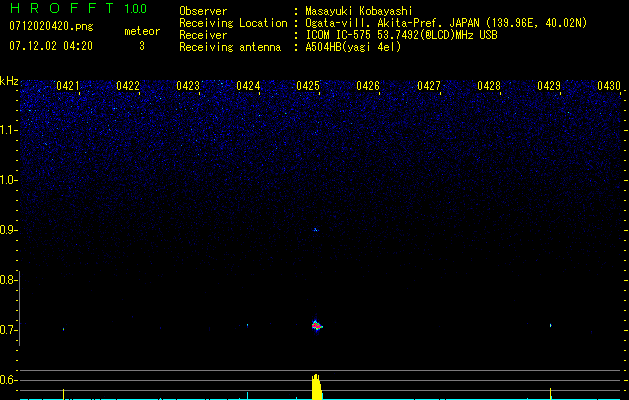Click the 0423 time marker
Image resolution: width=629 pixels, height=400 pixels.
pos(188,86)
